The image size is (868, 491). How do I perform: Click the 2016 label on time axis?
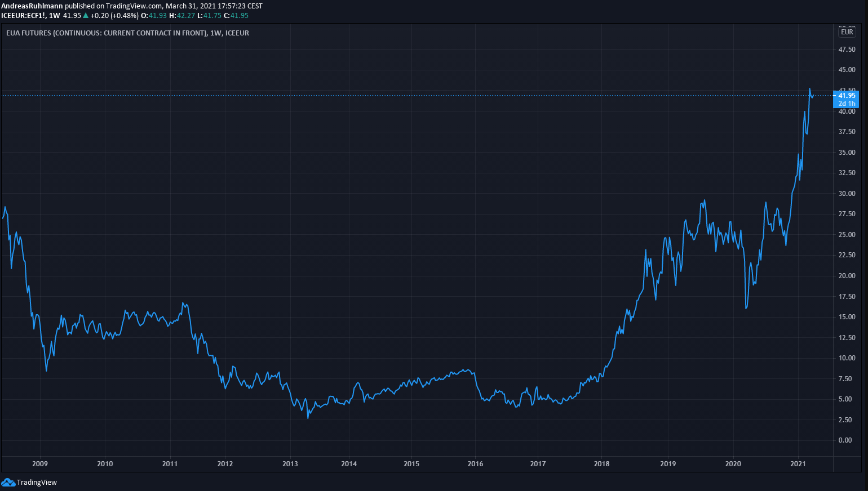(475, 464)
